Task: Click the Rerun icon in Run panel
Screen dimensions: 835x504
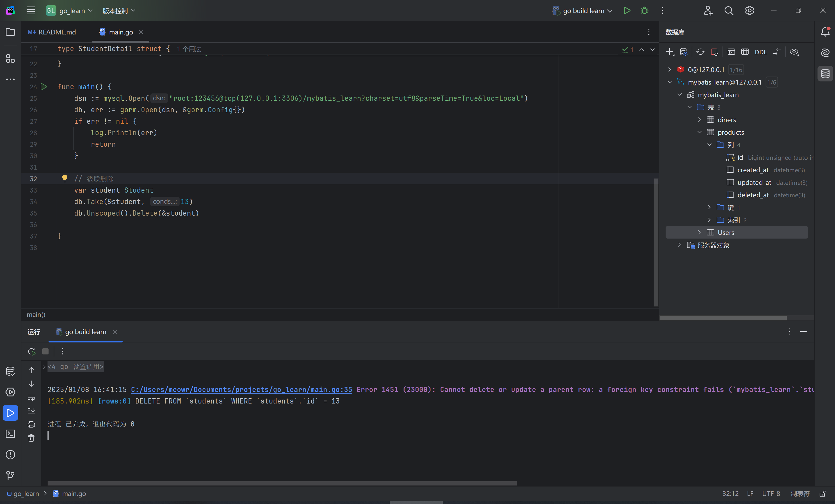Action: (x=32, y=352)
